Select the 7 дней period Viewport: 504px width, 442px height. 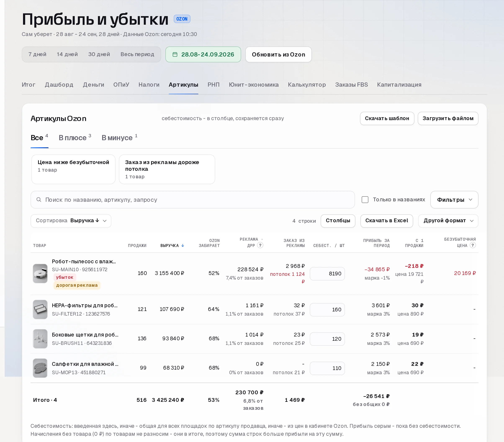[37, 54]
